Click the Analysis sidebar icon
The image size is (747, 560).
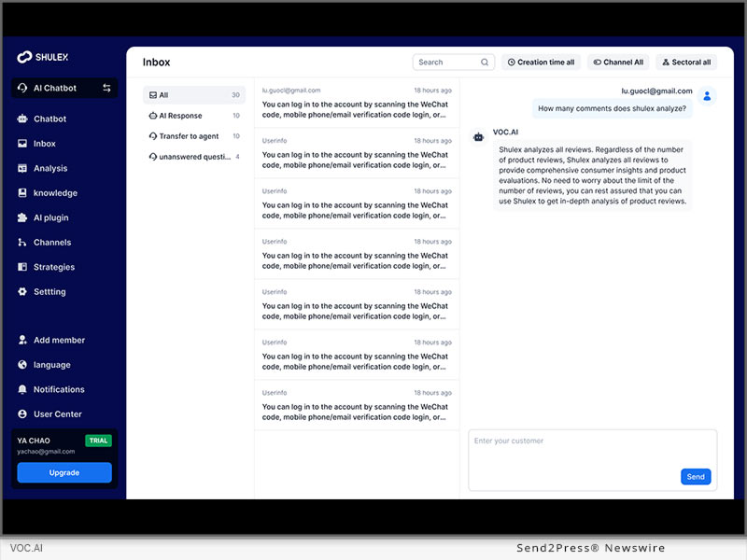click(x=22, y=169)
